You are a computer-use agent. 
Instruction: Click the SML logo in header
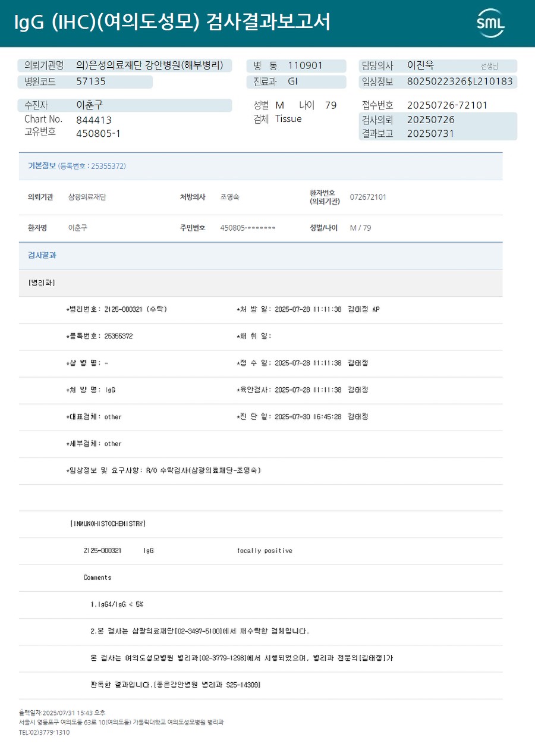(490, 23)
